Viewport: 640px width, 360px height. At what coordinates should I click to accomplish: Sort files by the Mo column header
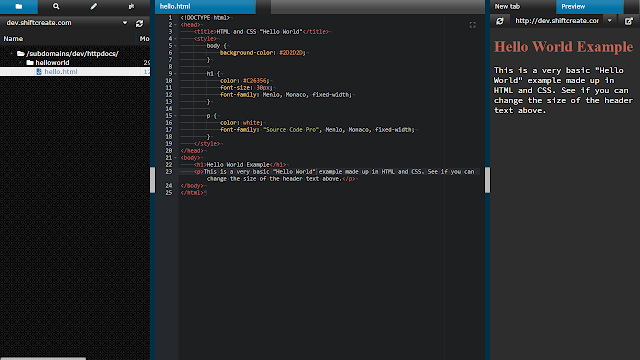pyautogui.click(x=143, y=39)
